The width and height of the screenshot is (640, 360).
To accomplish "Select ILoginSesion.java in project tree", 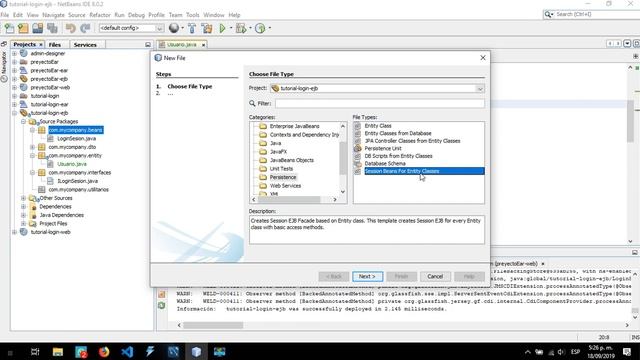I will pos(77,181).
